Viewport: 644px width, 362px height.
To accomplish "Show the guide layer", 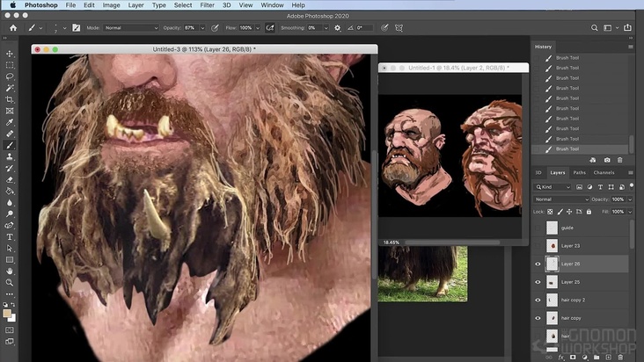I will 538,228.
